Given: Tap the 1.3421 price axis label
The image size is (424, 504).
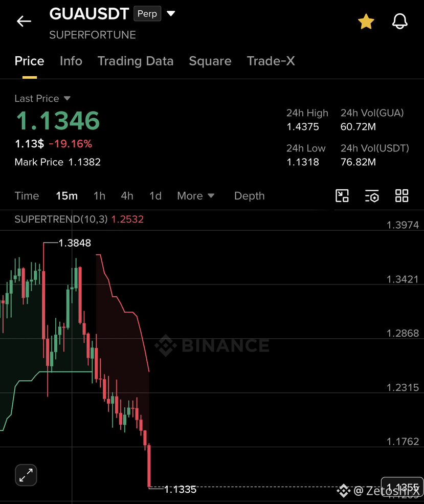Looking at the screenshot, I should click(403, 279).
